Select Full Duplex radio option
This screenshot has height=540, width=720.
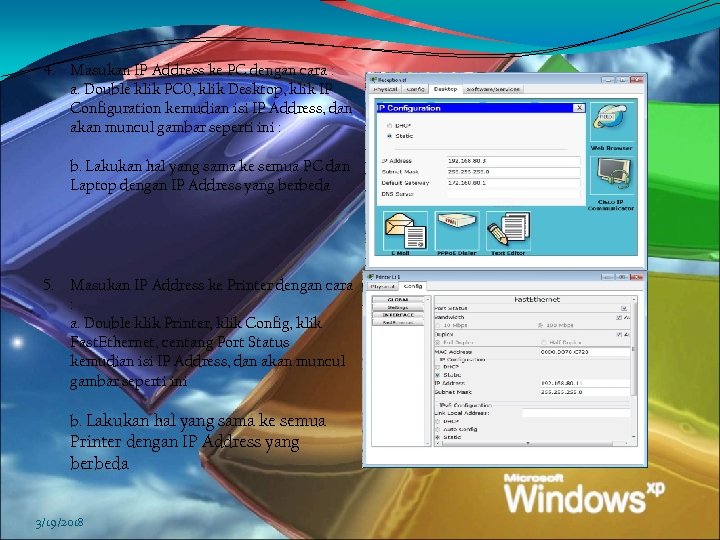(438, 343)
